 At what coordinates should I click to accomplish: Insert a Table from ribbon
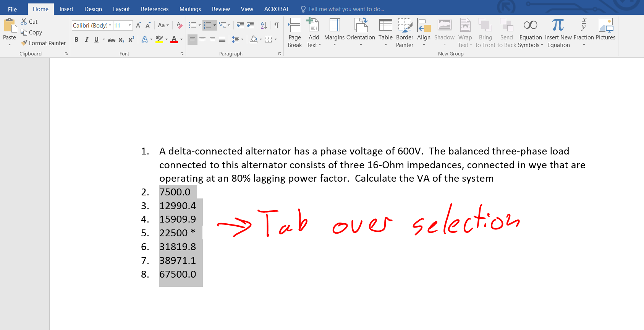(x=385, y=33)
